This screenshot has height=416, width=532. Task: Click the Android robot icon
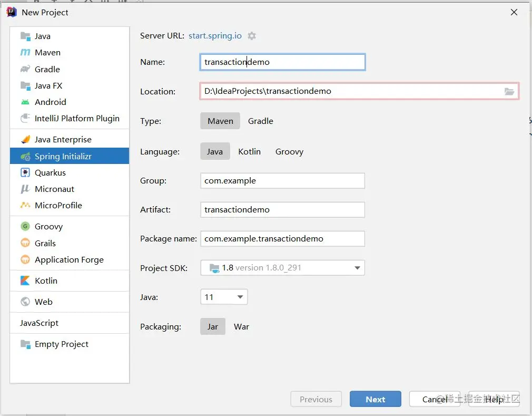25,102
